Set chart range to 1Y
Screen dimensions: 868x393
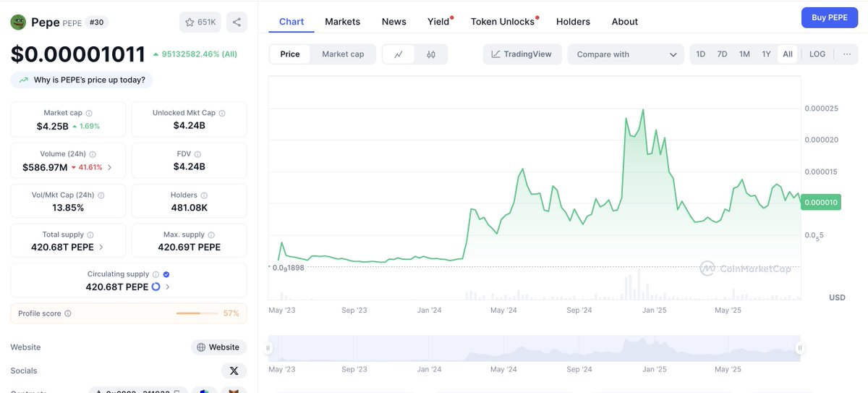pyautogui.click(x=766, y=54)
